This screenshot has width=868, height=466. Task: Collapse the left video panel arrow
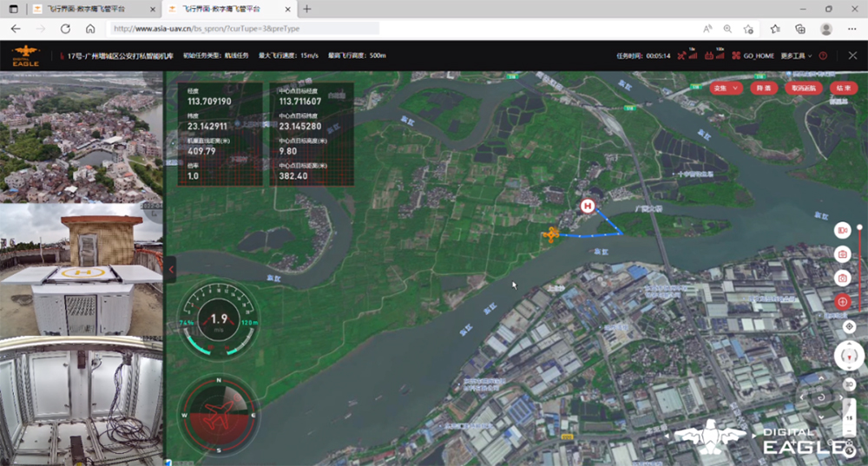point(171,270)
